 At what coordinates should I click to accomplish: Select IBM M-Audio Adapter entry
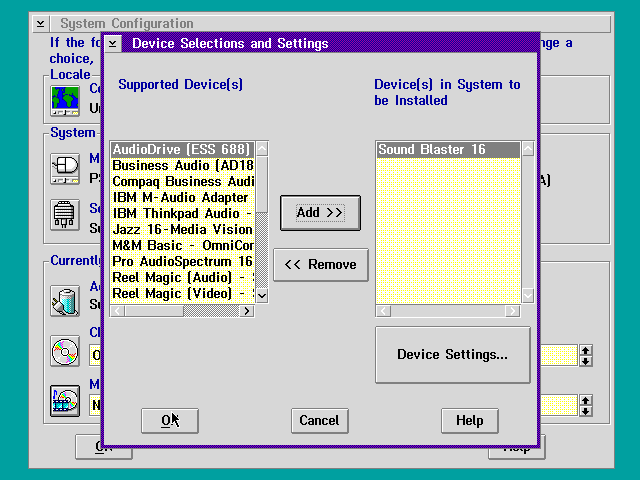(x=182, y=198)
